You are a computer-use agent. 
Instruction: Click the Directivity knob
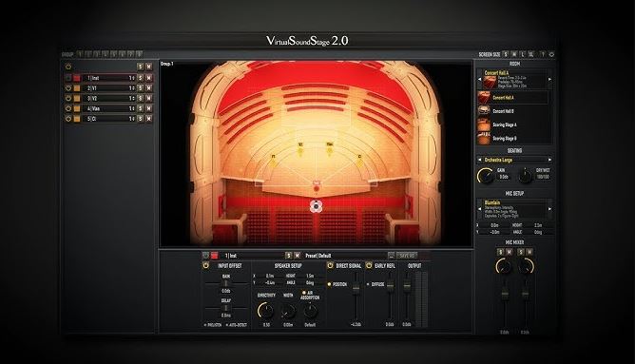(265, 311)
